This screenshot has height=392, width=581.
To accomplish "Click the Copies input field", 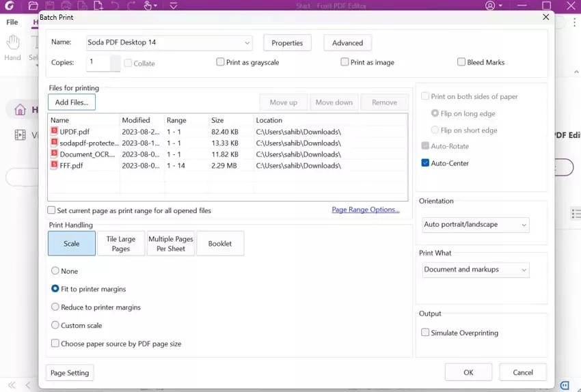I will pos(98,63).
